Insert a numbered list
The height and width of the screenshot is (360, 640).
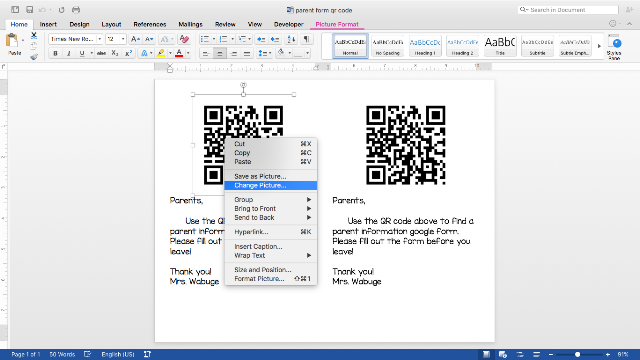(223, 39)
